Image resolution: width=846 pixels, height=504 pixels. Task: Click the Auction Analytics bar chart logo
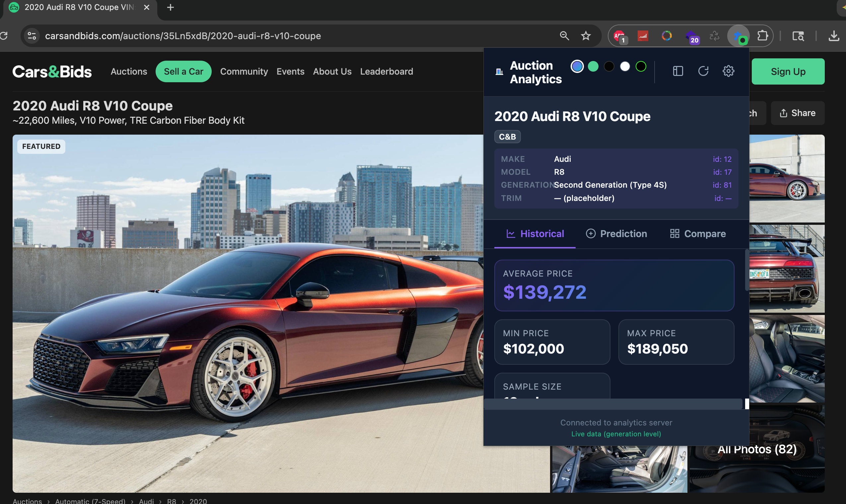point(499,71)
